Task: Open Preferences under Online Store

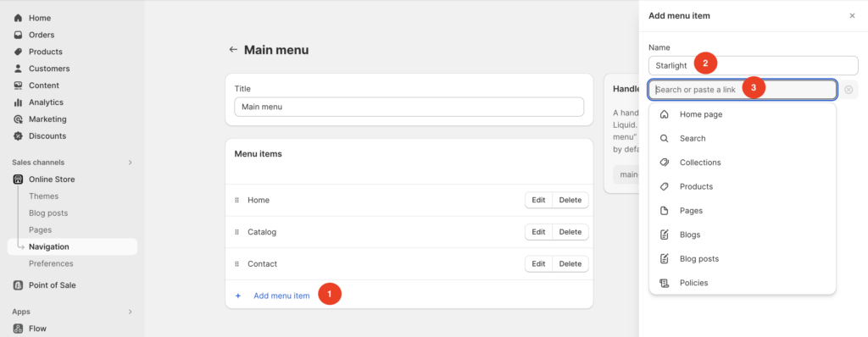Action: 51,264
